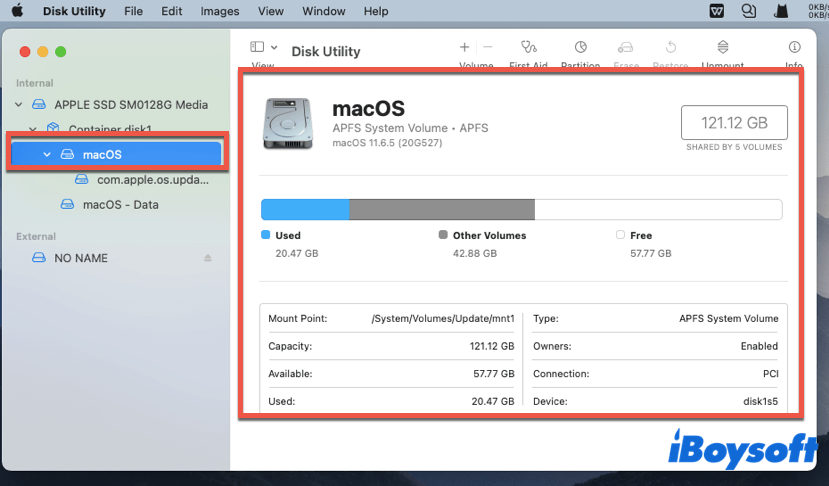829x486 pixels.
Task: Click the yellow minimize window button
Action: pyautogui.click(x=43, y=51)
